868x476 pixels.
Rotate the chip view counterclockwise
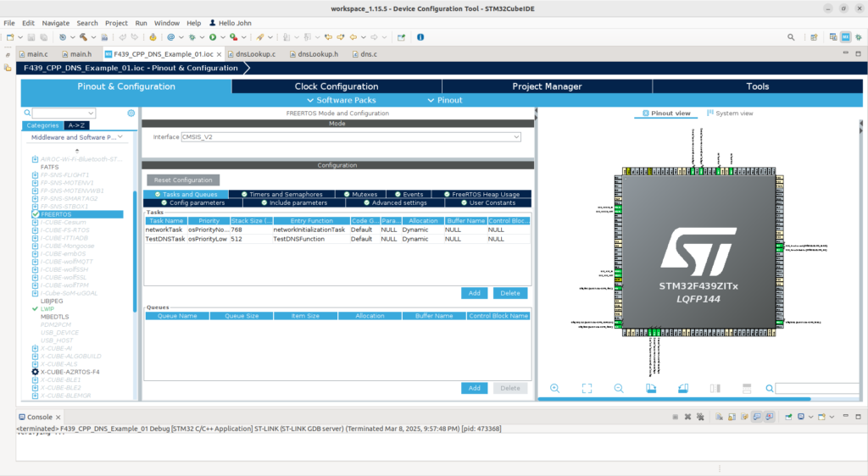(683, 388)
